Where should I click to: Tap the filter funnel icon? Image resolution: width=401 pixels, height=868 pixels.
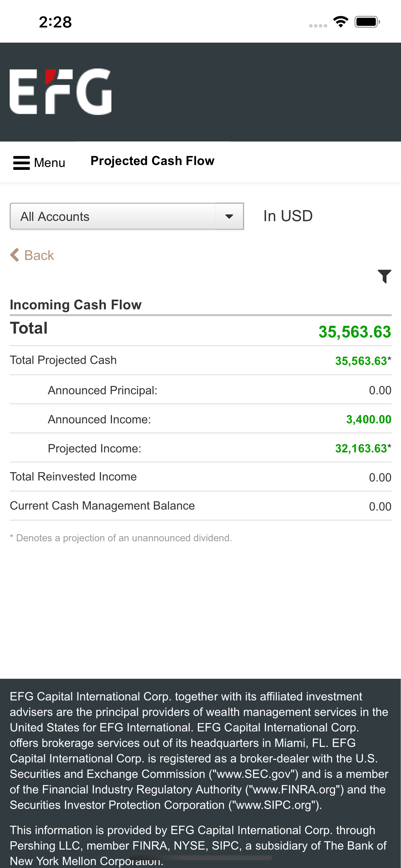(x=385, y=276)
